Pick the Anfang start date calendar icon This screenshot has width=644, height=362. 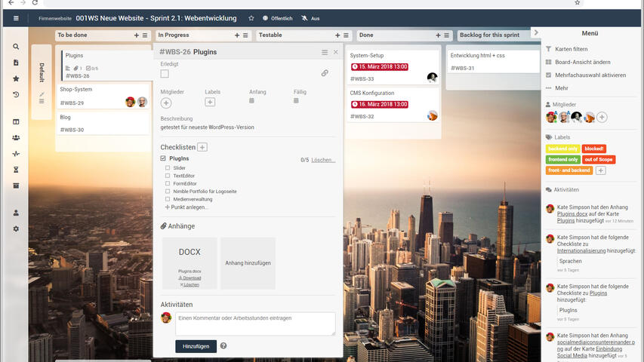[252, 101]
